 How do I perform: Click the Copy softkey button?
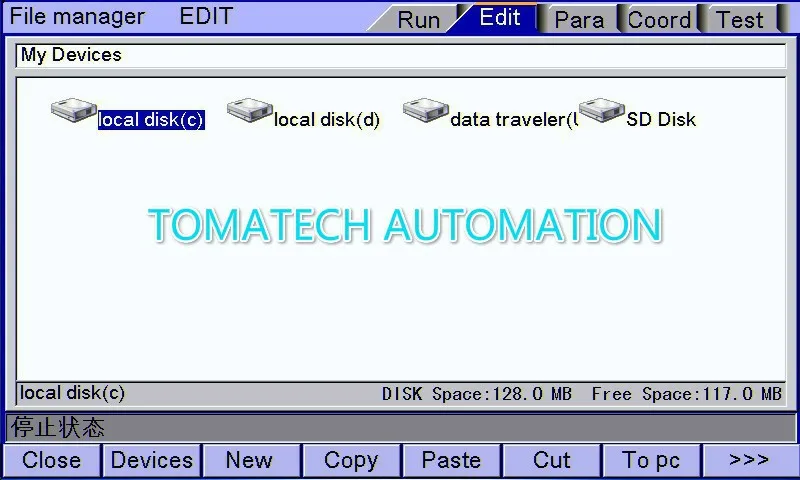click(x=352, y=461)
